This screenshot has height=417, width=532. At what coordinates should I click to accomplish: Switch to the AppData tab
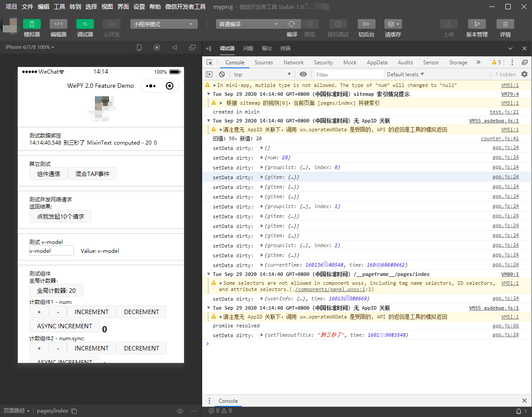pyautogui.click(x=377, y=63)
